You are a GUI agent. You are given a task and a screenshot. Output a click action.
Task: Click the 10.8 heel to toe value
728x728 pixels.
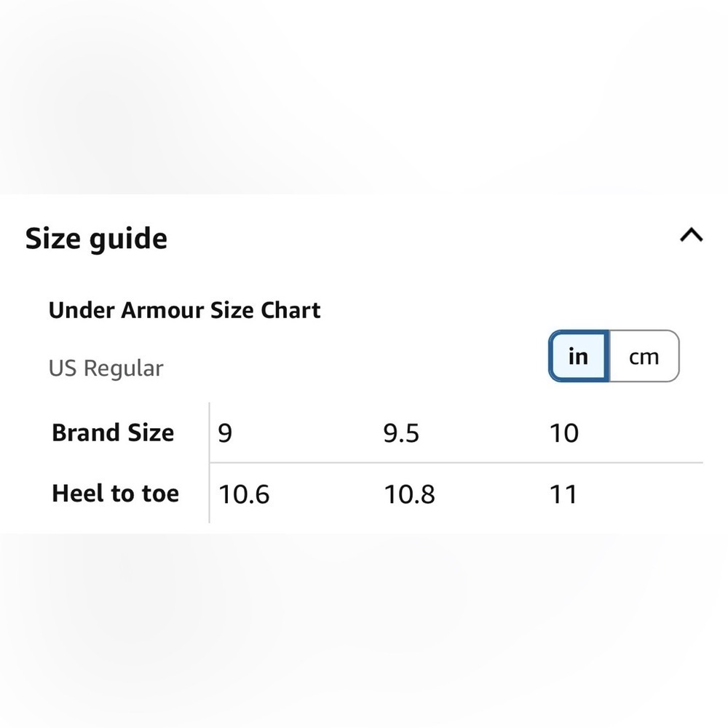pos(409,494)
